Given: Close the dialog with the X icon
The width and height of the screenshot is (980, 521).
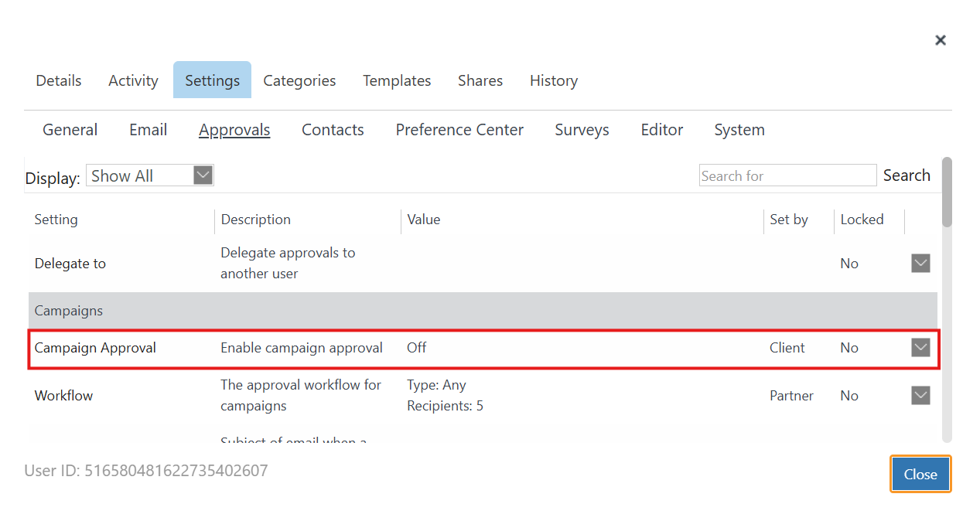Looking at the screenshot, I should click(x=940, y=40).
